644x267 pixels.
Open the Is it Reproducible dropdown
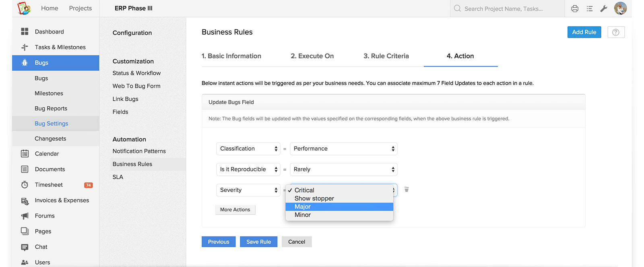coord(248,170)
